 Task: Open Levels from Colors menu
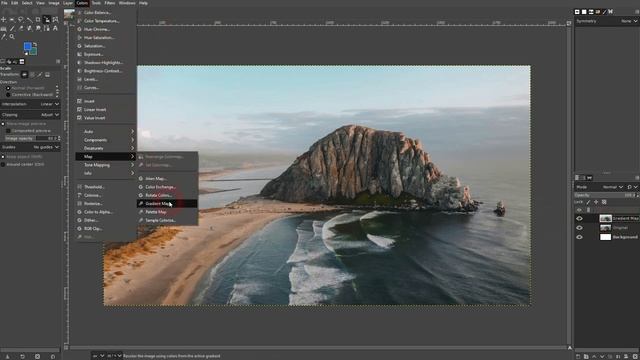click(x=106, y=79)
